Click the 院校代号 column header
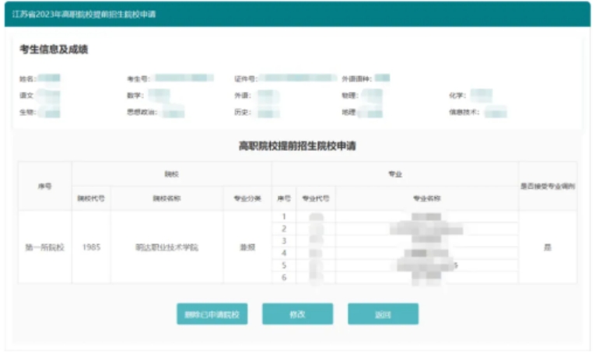The width and height of the screenshot is (599, 364). 91,198
